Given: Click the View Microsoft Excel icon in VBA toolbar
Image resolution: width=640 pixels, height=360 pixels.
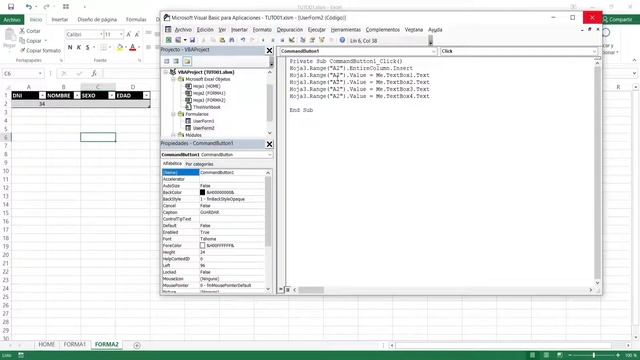Looking at the screenshot, I should click(x=169, y=40).
